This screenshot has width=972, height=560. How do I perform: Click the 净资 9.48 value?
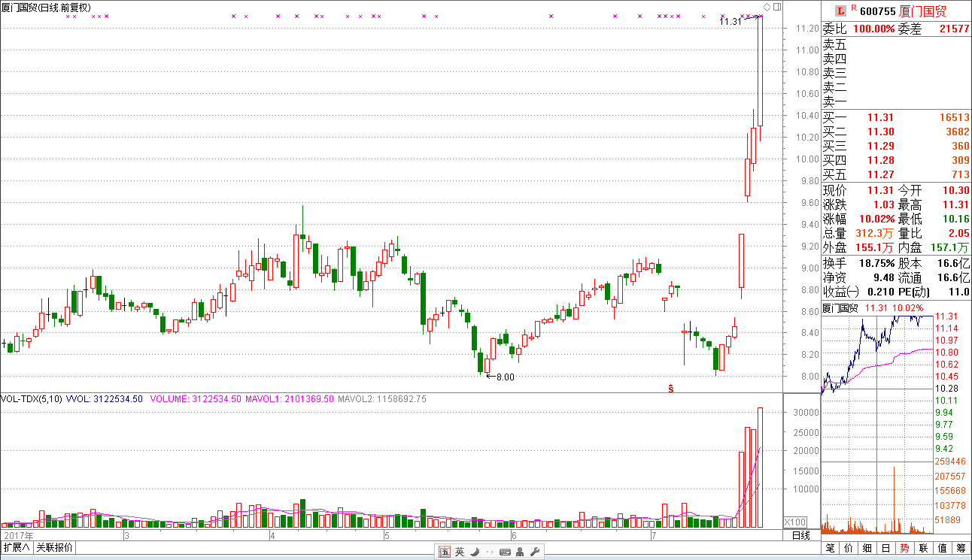[x=883, y=277]
